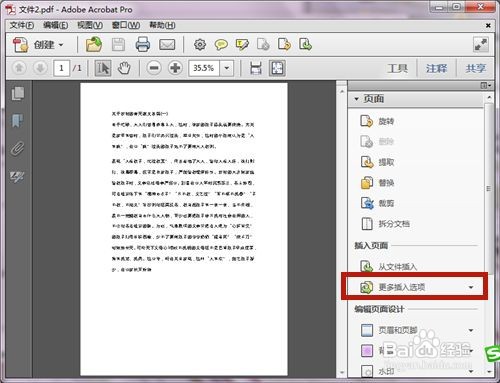Open the signatures panel icon
The height and width of the screenshot is (383, 500).
coord(18,177)
